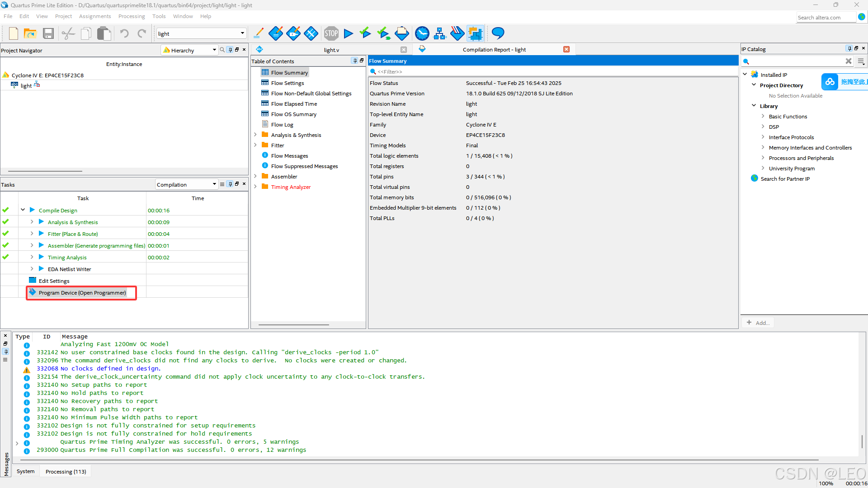
Task: Open the Compilation dropdown in Tasks panel
Action: pos(214,184)
